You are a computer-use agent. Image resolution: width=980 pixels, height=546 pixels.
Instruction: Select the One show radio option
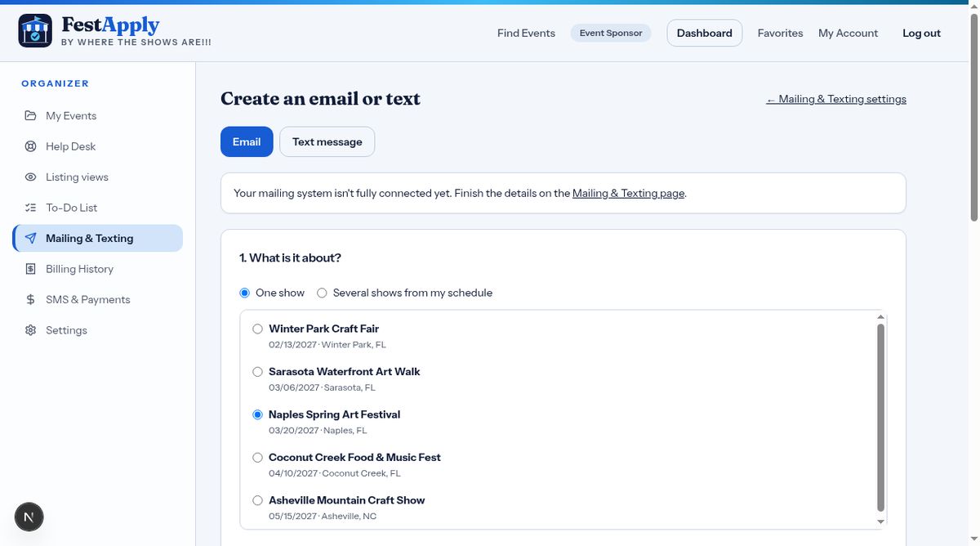click(x=244, y=293)
